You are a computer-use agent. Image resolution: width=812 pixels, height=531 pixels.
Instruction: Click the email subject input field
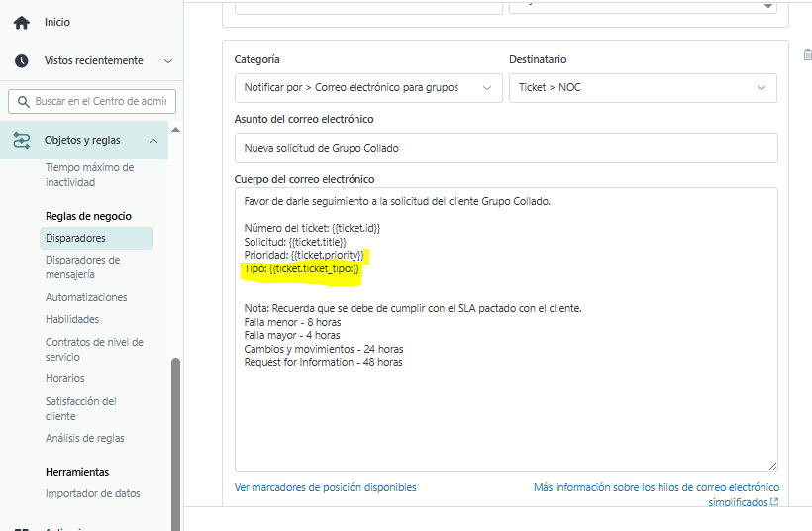tap(505, 149)
